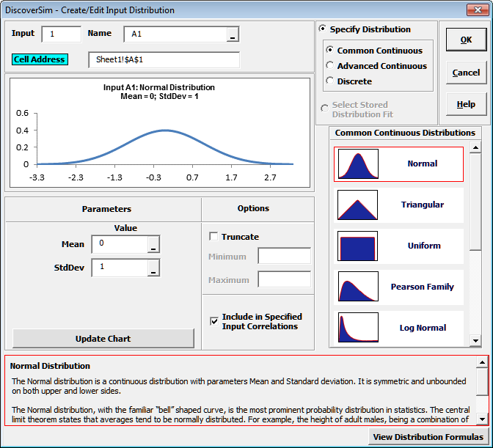Select the Discrete radio option
The height and width of the screenshot is (448, 493).
click(x=329, y=81)
